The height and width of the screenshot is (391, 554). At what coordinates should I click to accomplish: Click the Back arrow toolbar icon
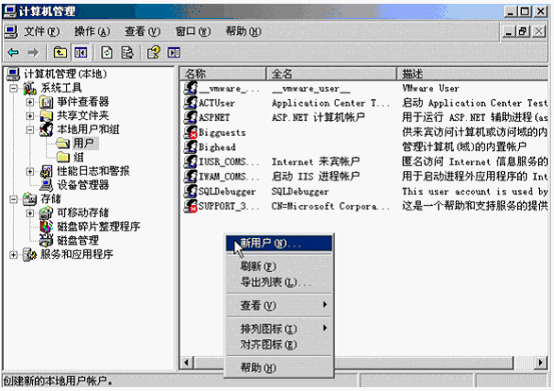pos(13,53)
